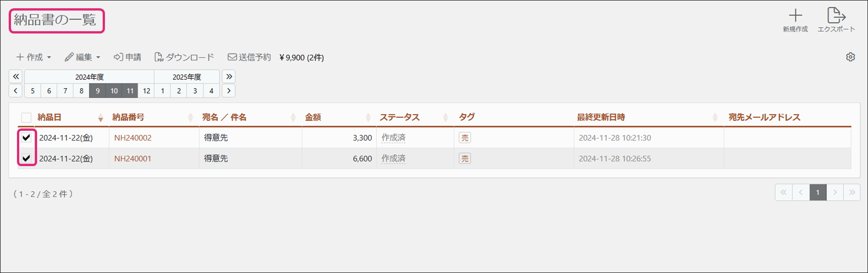Expand the 作成 dropdown menu
Image resolution: width=868 pixels, height=273 pixels.
(34, 57)
